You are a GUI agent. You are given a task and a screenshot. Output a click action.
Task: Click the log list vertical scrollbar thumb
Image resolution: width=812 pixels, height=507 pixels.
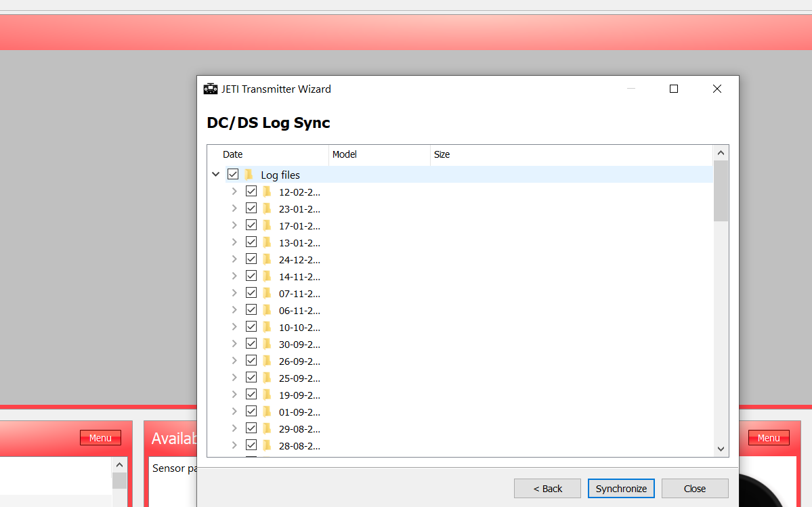[x=721, y=191]
